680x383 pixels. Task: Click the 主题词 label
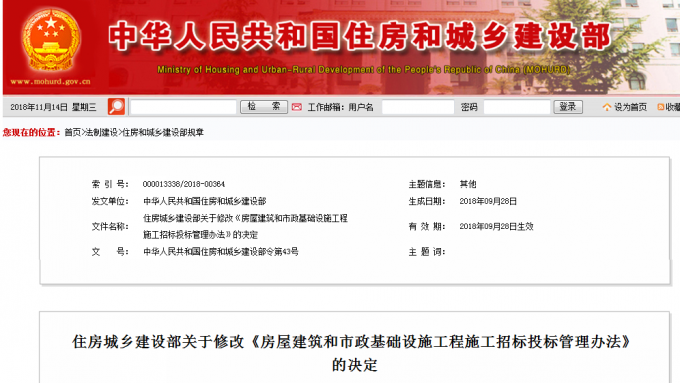(427, 252)
